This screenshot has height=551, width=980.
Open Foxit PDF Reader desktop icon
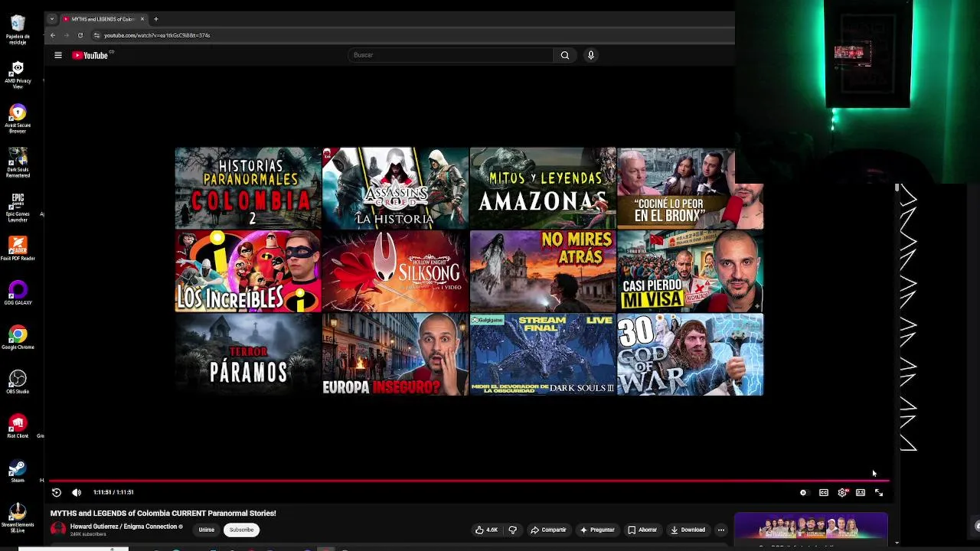(18, 249)
